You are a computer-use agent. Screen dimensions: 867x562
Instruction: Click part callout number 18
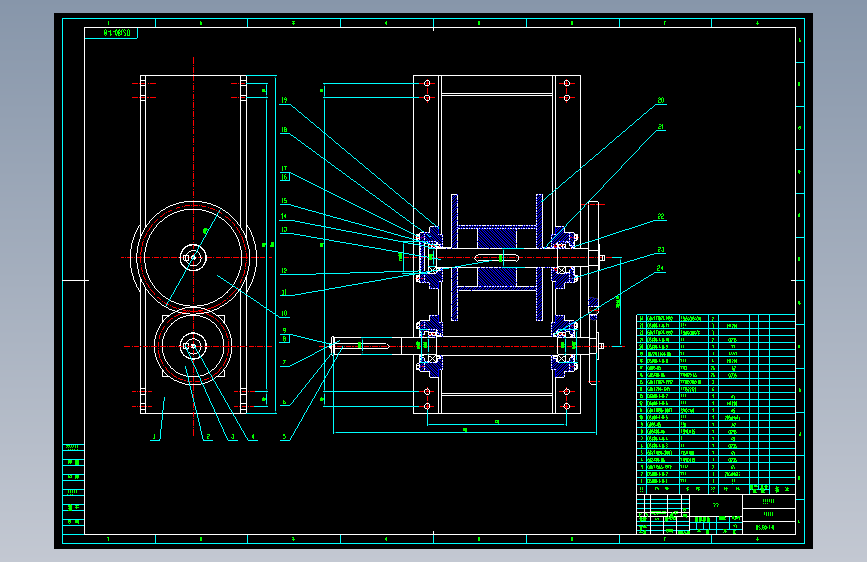click(284, 130)
